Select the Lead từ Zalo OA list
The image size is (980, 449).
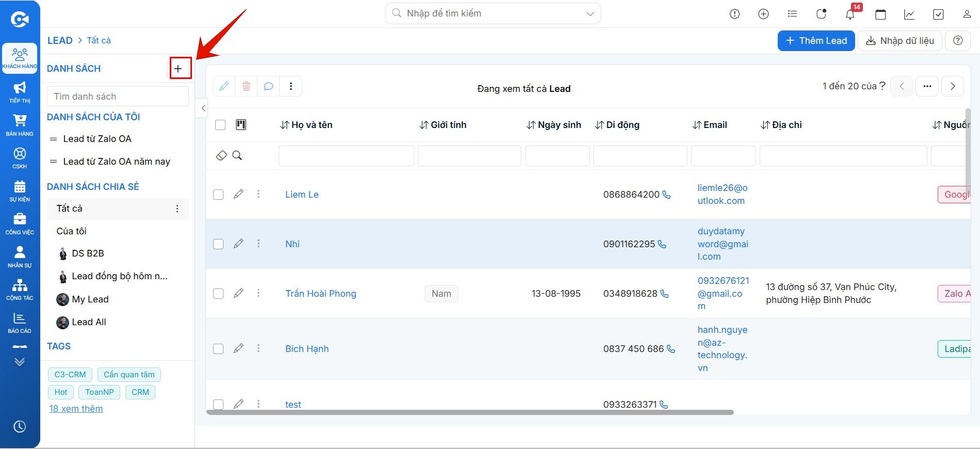[x=97, y=139]
